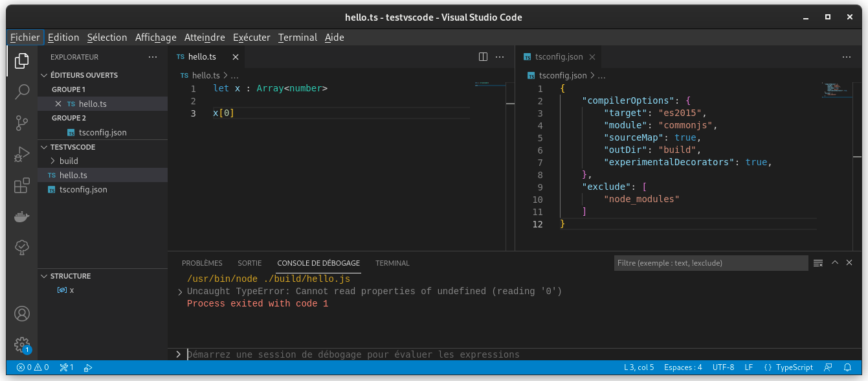Viewport: 868px width, 381px height.
Task: Close hello.ts in open editors list
Action: tap(58, 104)
